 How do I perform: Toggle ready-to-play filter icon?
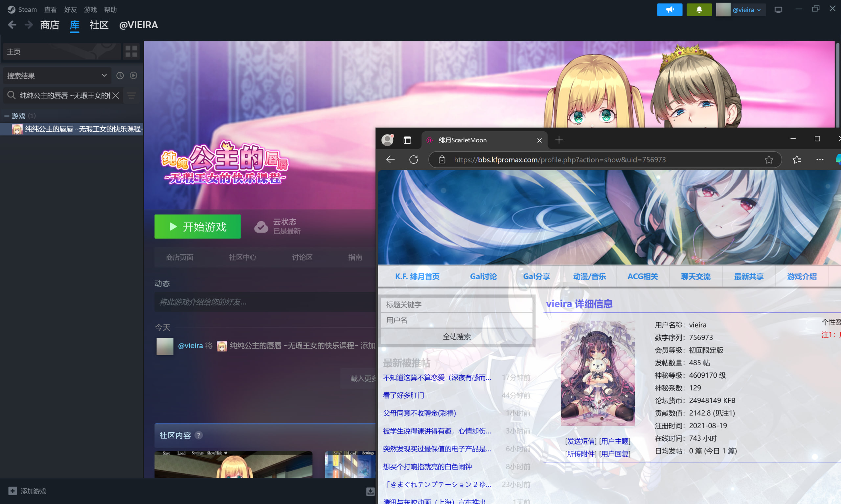coord(134,75)
